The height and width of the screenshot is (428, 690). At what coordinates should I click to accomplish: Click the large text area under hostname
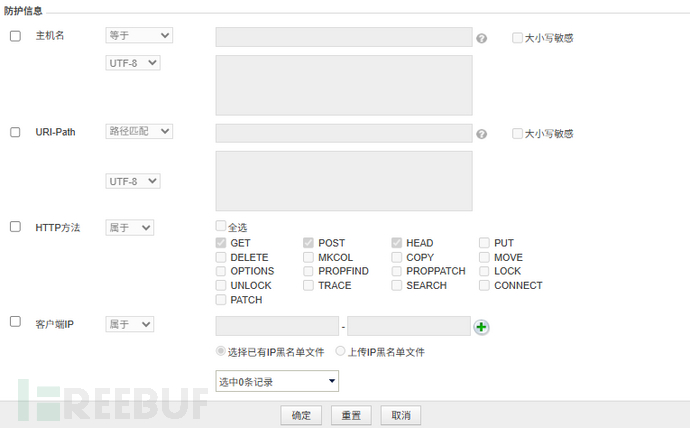344,85
